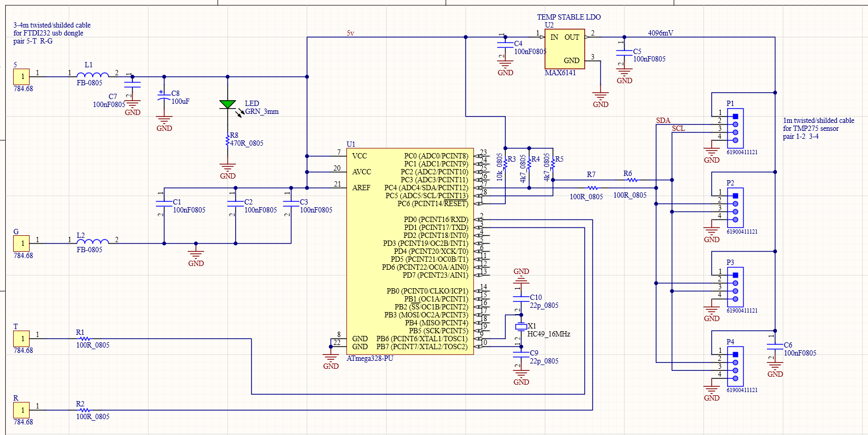
Task: Click the R8 470R resistor symbol
Action: 228,141
